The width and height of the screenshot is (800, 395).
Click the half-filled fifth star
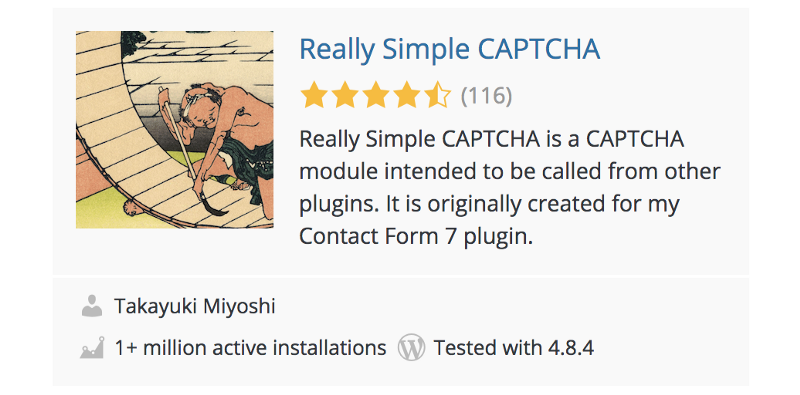click(x=438, y=95)
